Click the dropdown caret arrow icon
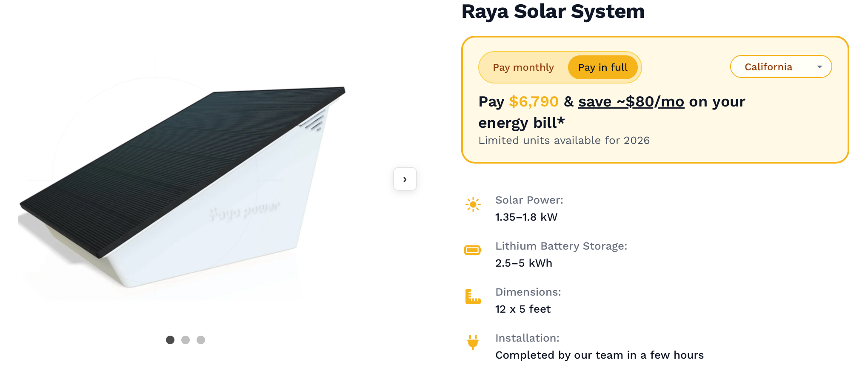The image size is (868, 374). pos(819,67)
